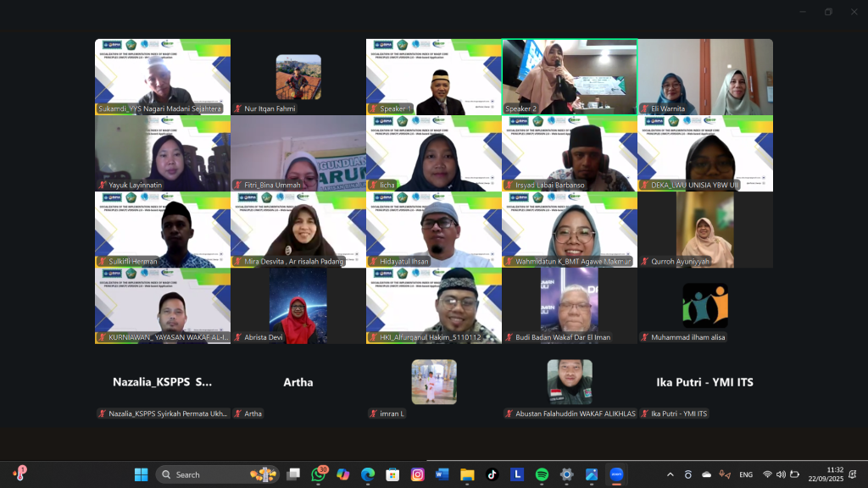868x488 pixels.
Task: Click Muhammad ilham alisa's avatar tile
Action: (x=705, y=306)
